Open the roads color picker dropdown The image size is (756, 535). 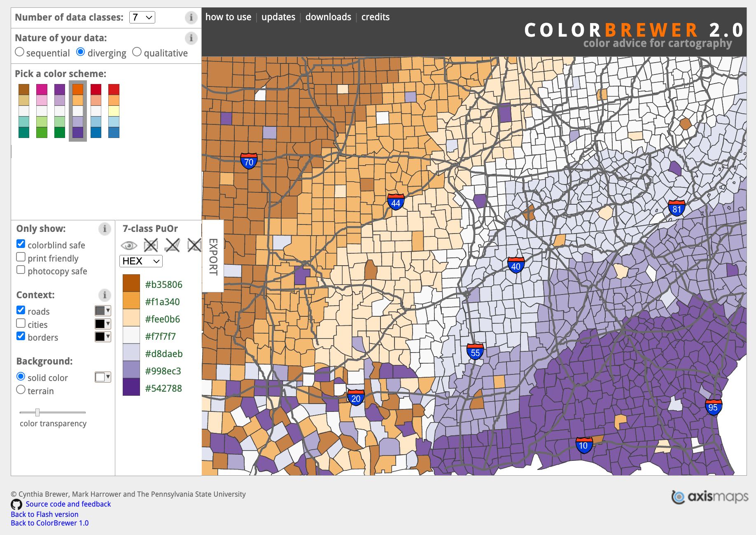pyautogui.click(x=103, y=310)
